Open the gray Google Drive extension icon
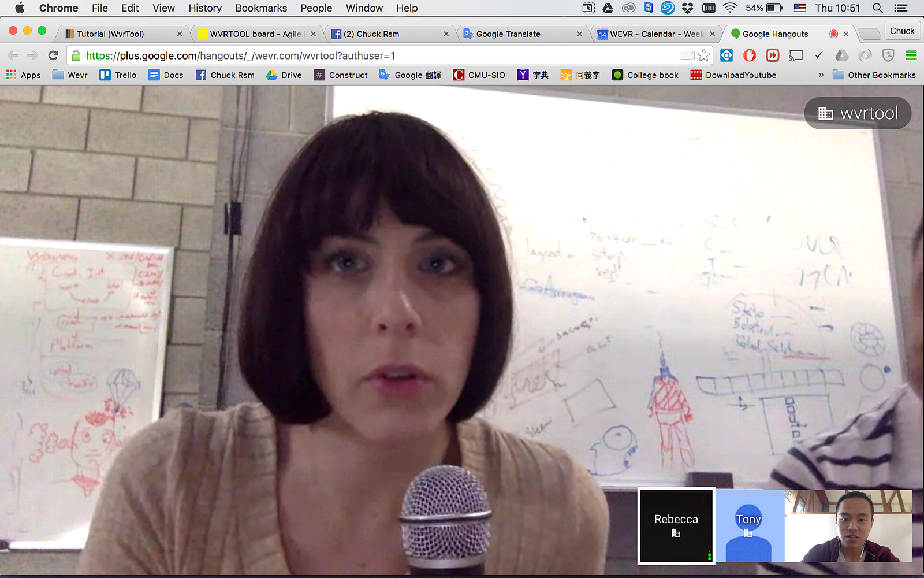The height and width of the screenshot is (578, 924). [x=842, y=55]
